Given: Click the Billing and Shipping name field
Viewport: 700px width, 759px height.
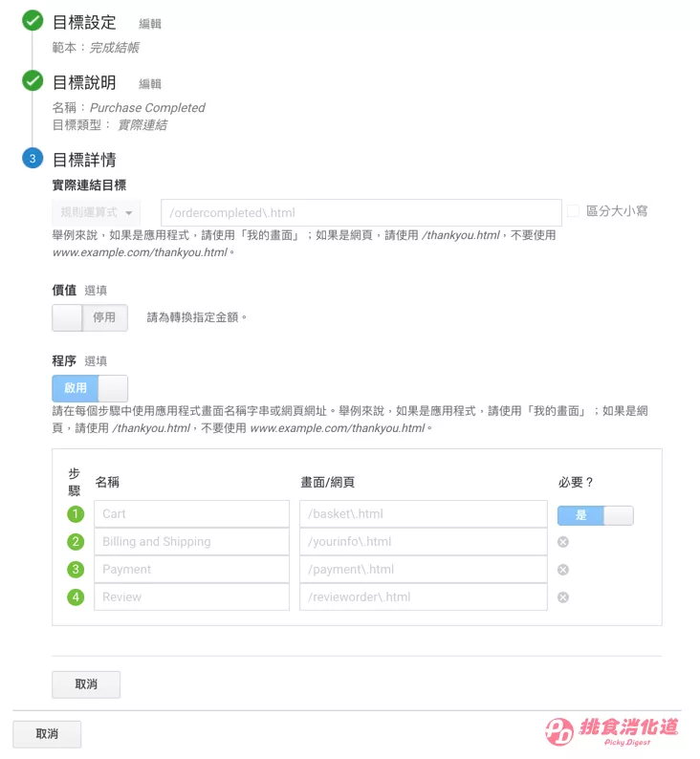Looking at the screenshot, I should [x=191, y=541].
